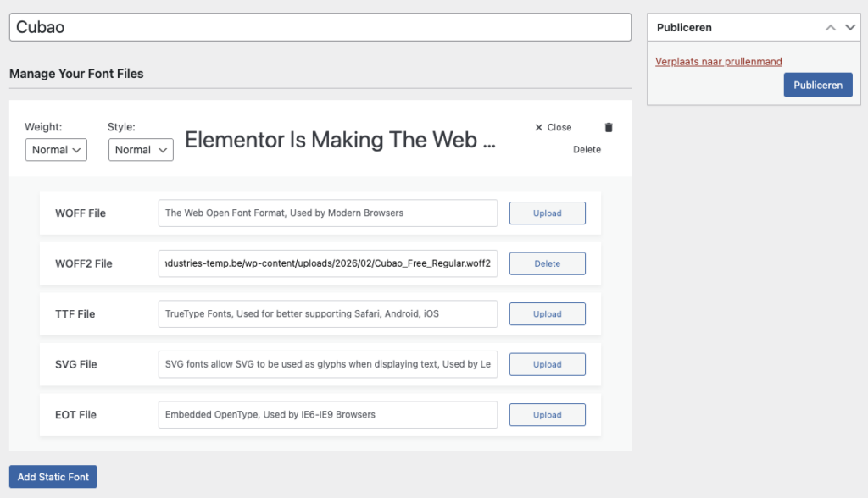This screenshot has height=498, width=868.
Task: Click the Cubao font title field
Action: click(x=320, y=27)
